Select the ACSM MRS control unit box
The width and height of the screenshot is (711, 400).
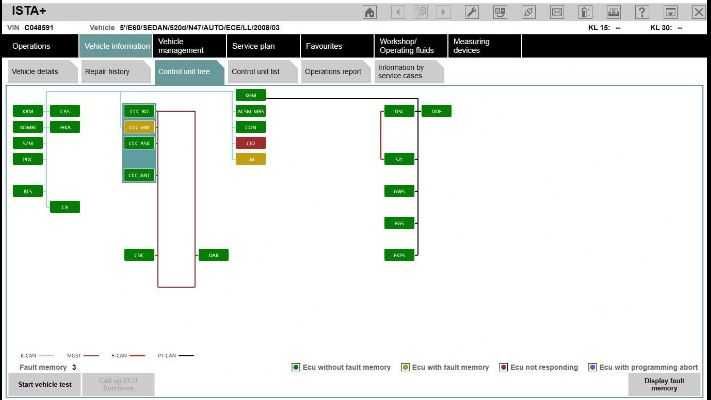tap(251, 111)
